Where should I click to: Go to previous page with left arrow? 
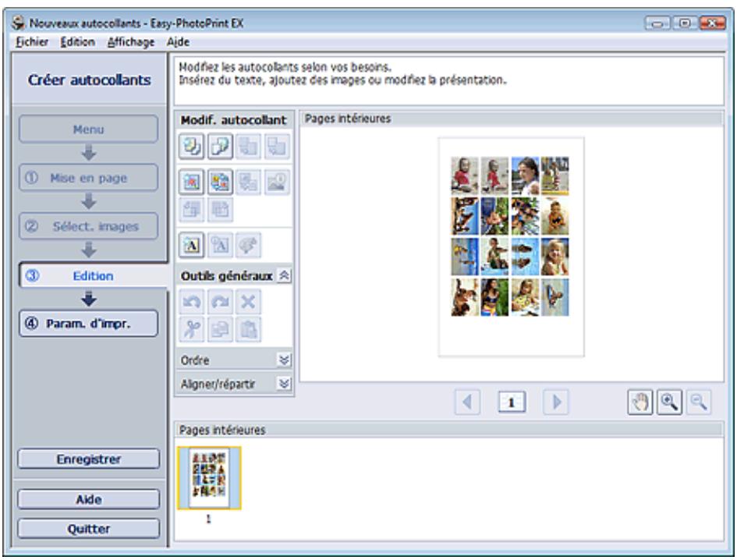click(x=467, y=402)
